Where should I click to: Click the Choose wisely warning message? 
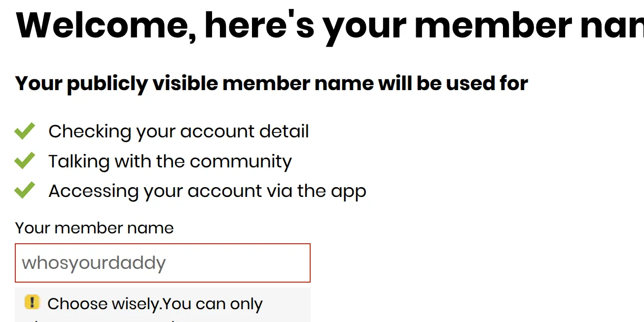pos(155,304)
